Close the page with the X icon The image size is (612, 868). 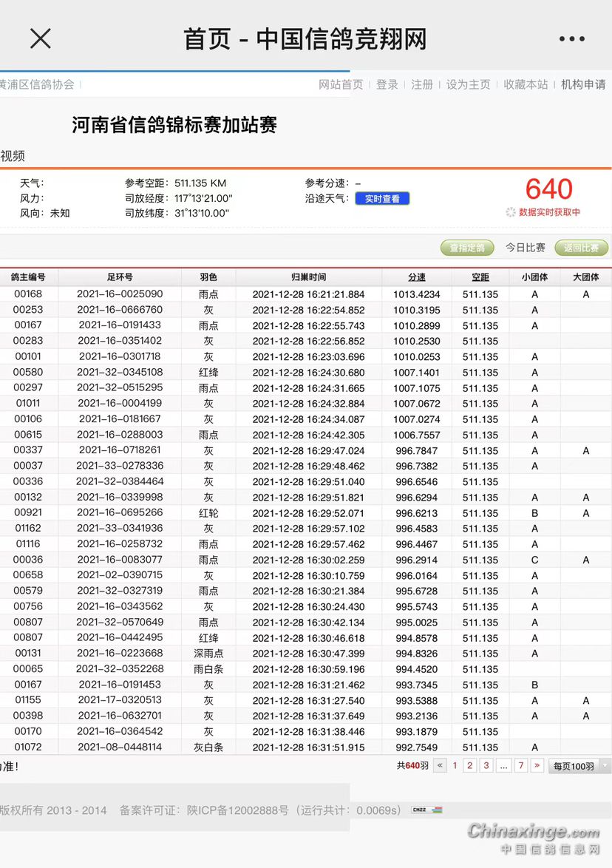click(40, 38)
